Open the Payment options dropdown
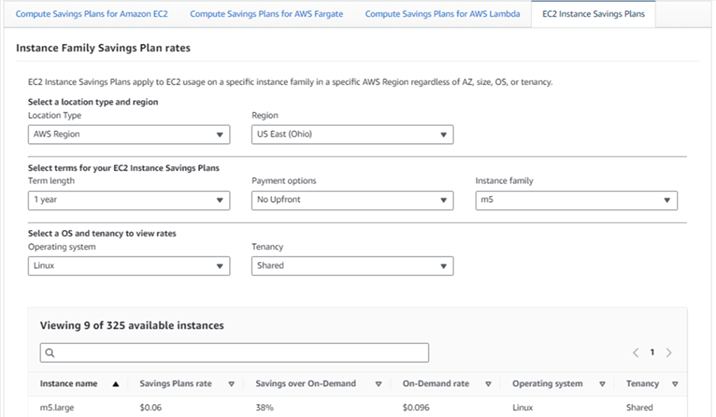This screenshot has width=716, height=417. click(352, 200)
